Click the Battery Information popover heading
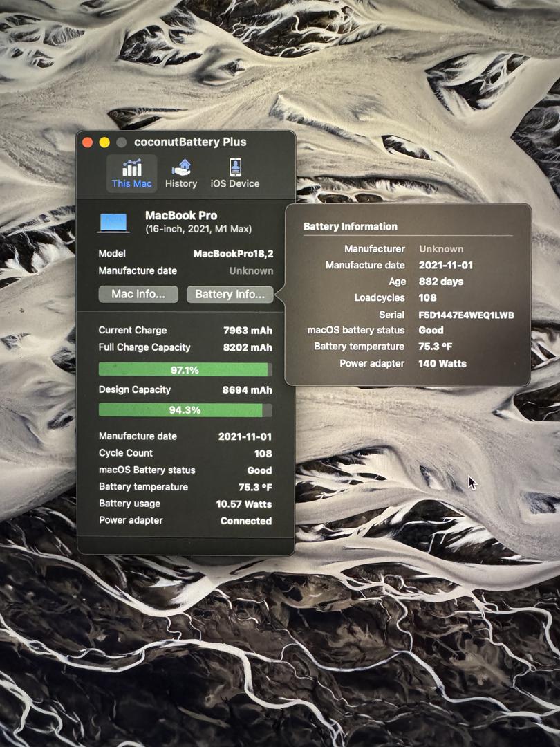The width and height of the screenshot is (560, 747). 350,226
